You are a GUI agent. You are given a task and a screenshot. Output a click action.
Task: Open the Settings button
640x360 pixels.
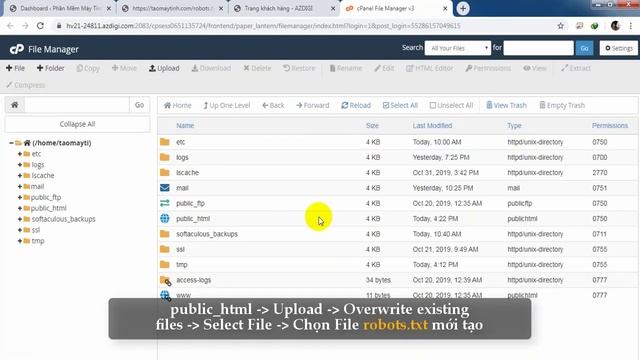point(618,48)
